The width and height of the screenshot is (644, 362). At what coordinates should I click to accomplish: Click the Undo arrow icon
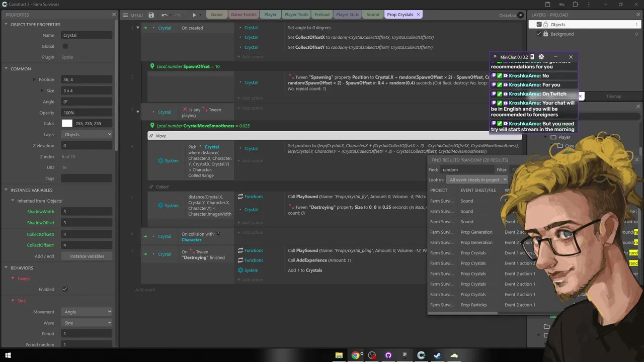(164, 15)
